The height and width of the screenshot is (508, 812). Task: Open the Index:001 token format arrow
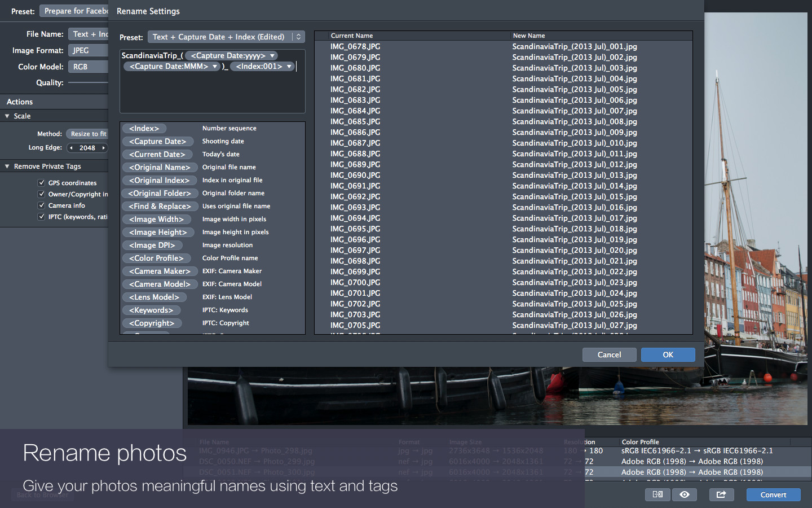point(289,67)
